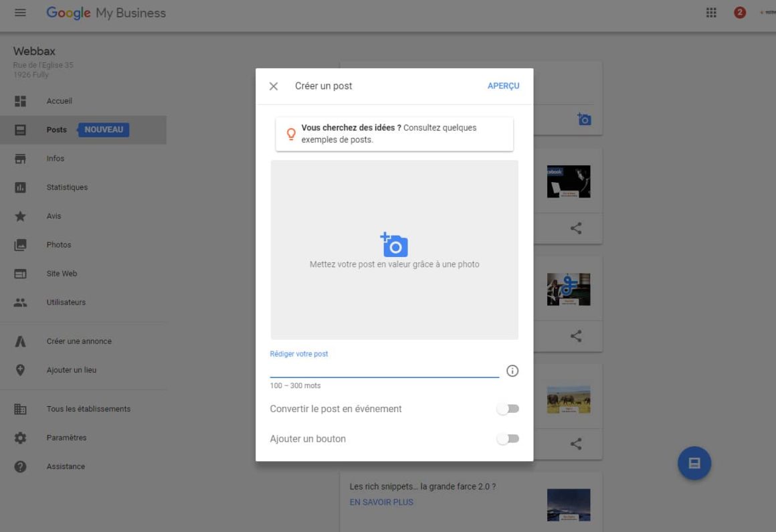The height and width of the screenshot is (532, 776).
Task: Click the red notifications badge
Action: [x=740, y=13]
